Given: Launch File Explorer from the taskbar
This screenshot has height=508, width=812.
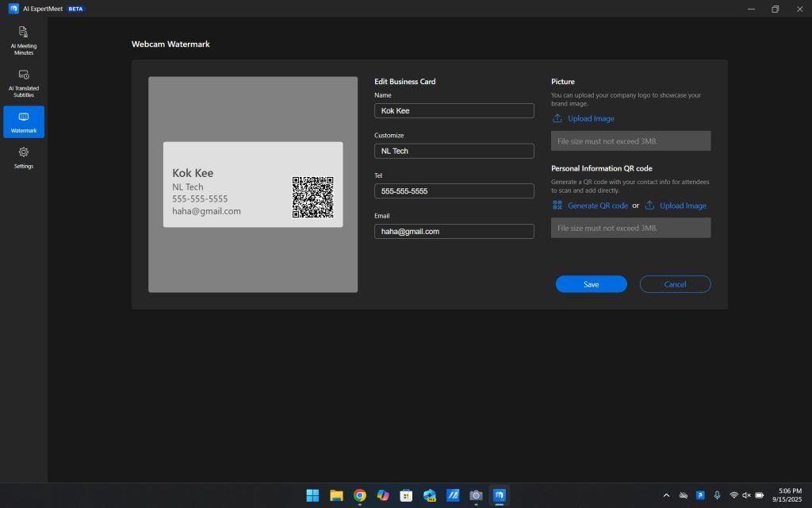Looking at the screenshot, I should click(336, 495).
